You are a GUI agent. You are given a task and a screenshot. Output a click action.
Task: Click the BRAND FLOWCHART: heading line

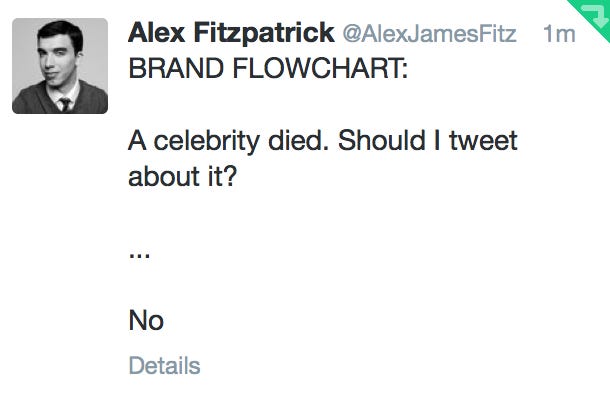pyautogui.click(x=268, y=68)
